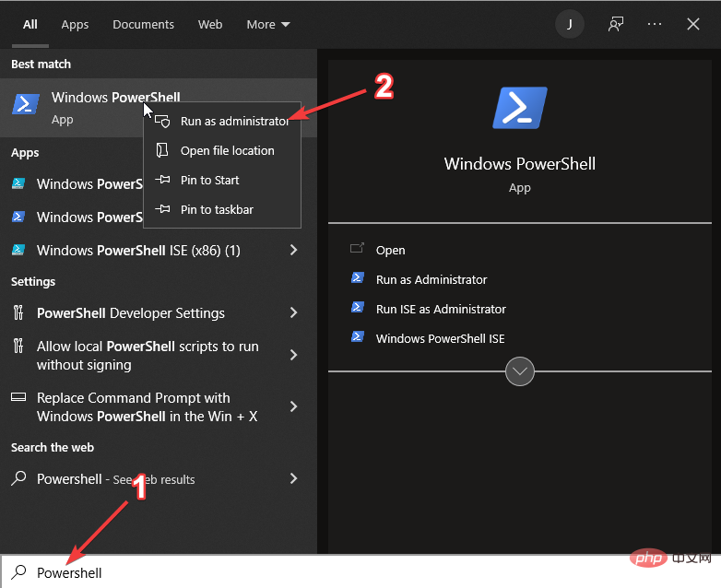Switch to the Documents tab

144,24
